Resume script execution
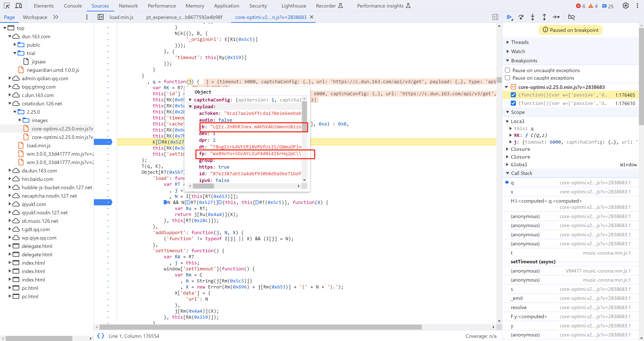Viewport: 644px width, 341px height. pos(509,17)
